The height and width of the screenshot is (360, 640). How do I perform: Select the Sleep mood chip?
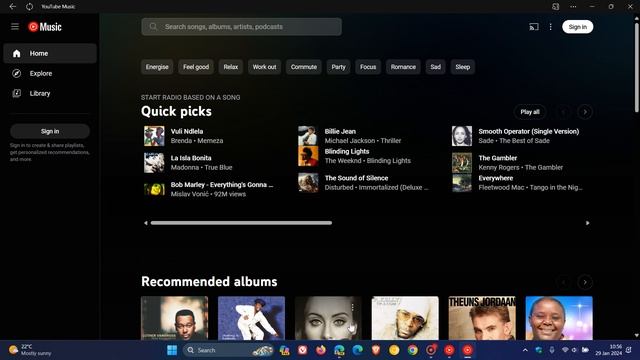[x=462, y=67]
